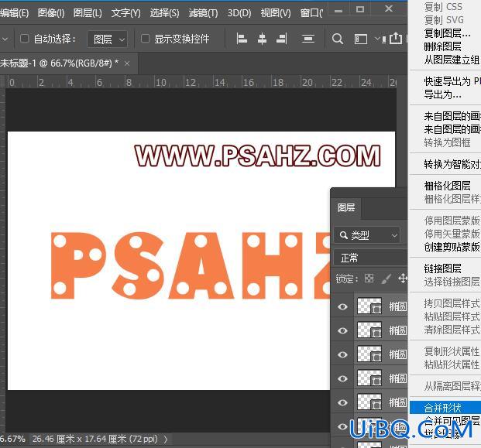Click the zoom percentage field in status bar
The width and height of the screenshot is (481, 448).
(12, 439)
